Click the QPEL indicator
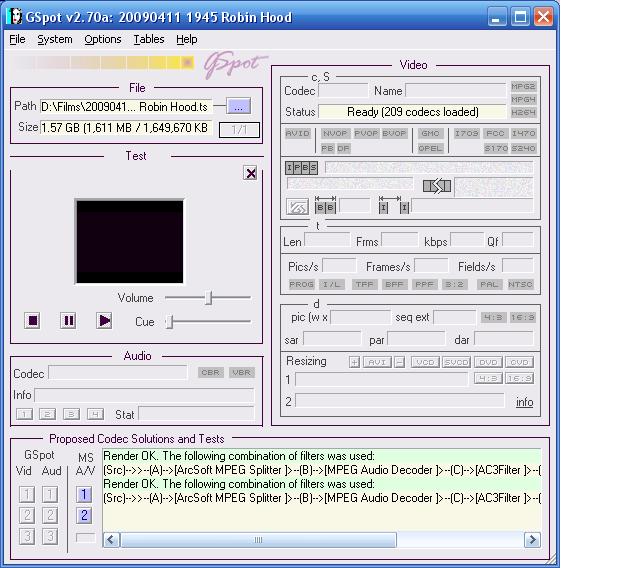Screen dimensions: 640x568 (x=430, y=148)
